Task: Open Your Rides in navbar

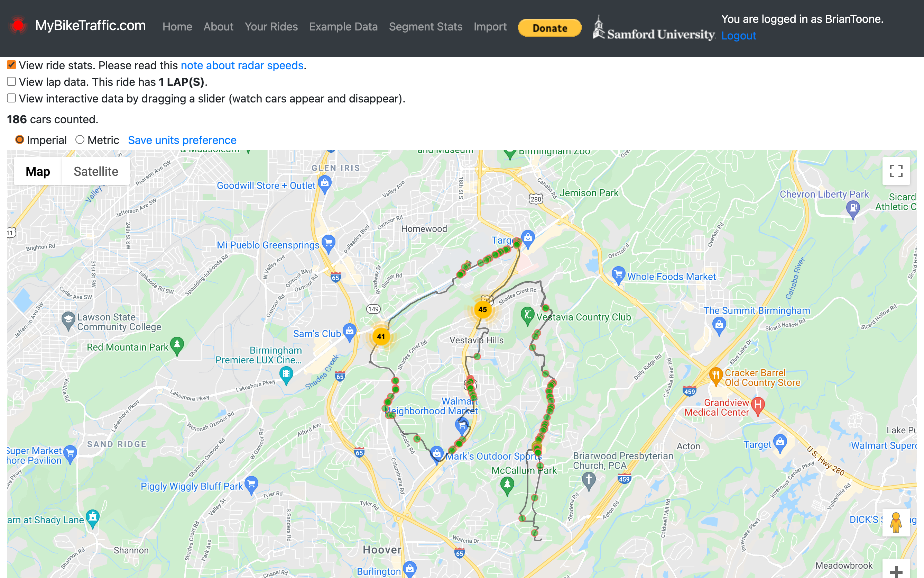Action: [271, 27]
